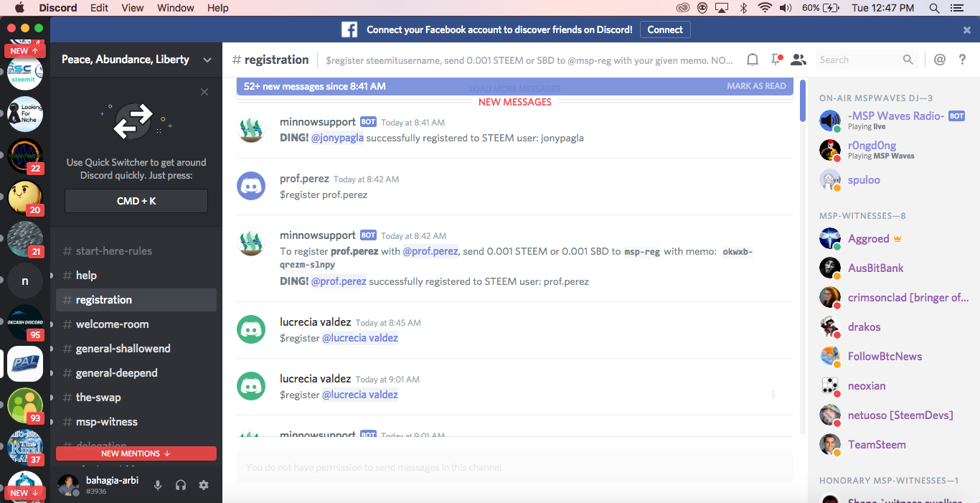
Task: Open the msp-witness channel
Action: click(x=136, y=422)
